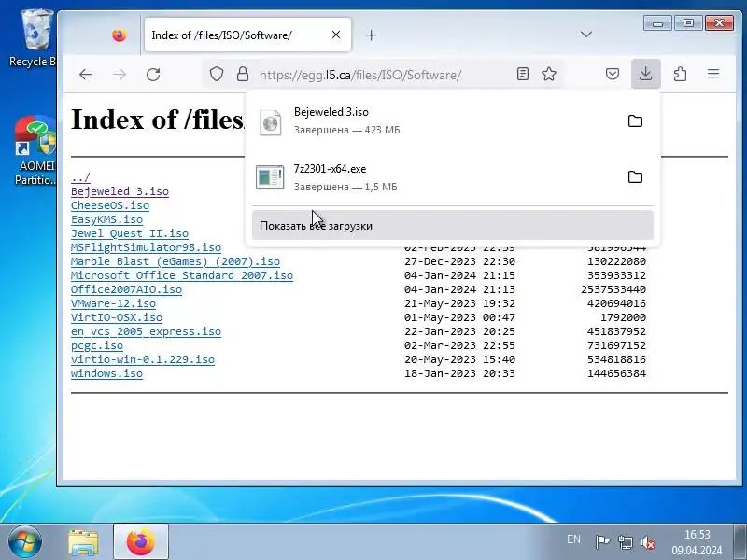
Task: Follow the ../ parent directory link
Action: (x=80, y=177)
